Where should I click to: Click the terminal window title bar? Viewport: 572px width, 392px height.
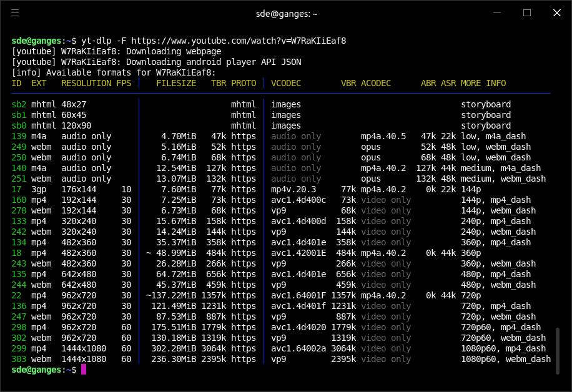coord(286,12)
